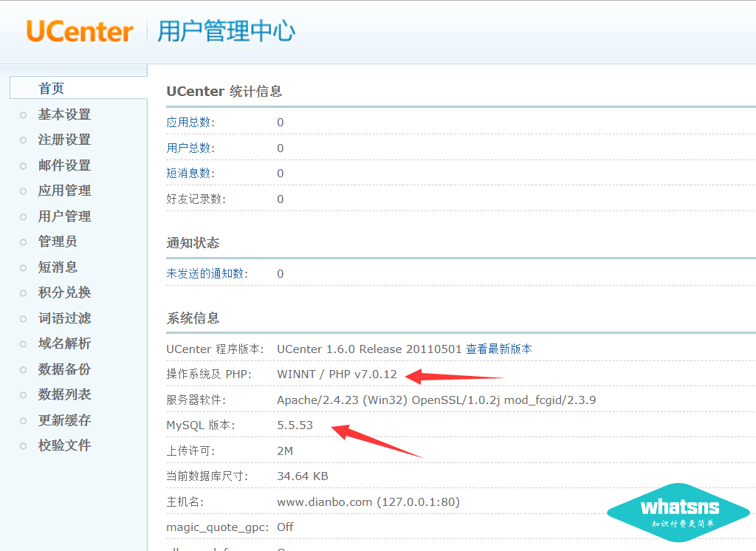Image resolution: width=756 pixels, height=551 pixels.
Task: Click 更新缓存 in the sidebar
Action: [64, 420]
